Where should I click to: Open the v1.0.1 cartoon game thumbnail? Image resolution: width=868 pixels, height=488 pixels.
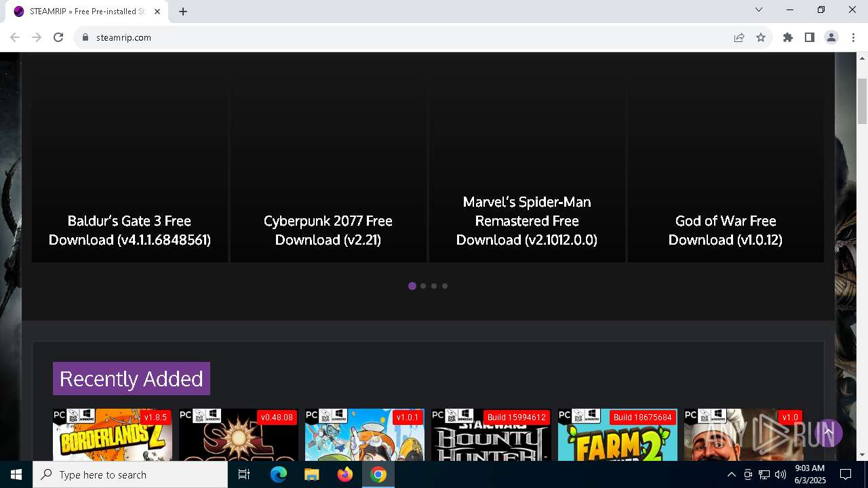(365, 434)
